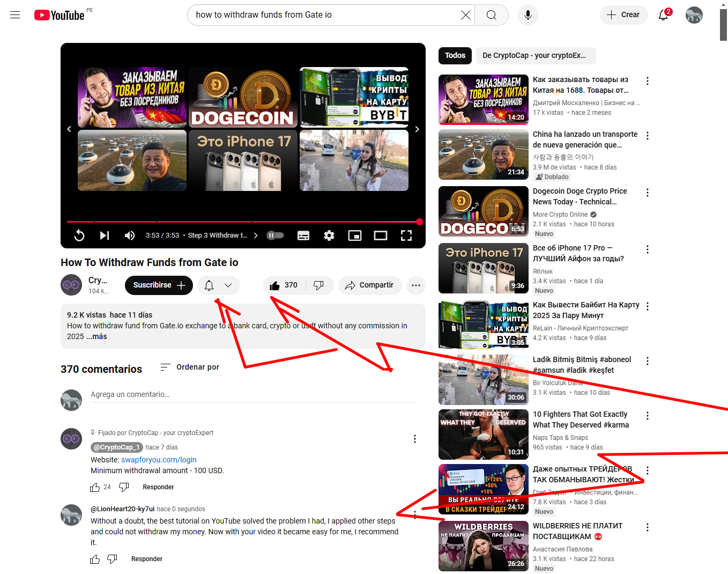Open the Ordenar por sort menu
Viewport: 728px width, 574px height.
pyautogui.click(x=190, y=367)
